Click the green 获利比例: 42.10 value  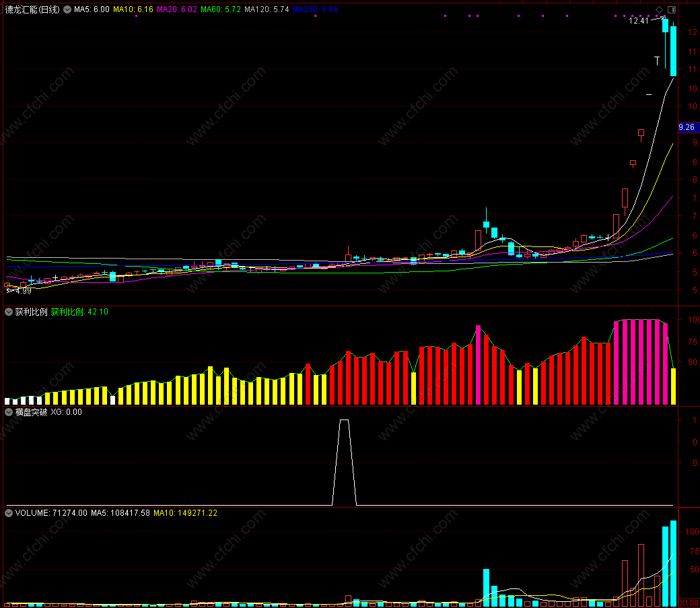(x=79, y=312)
